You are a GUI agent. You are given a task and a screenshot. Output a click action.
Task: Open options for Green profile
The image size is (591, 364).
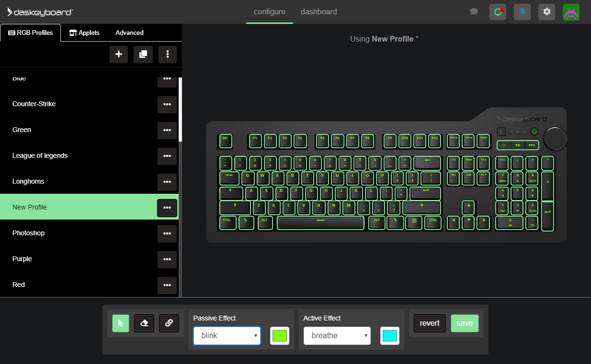pyautogui.click(x=167, y=130)
